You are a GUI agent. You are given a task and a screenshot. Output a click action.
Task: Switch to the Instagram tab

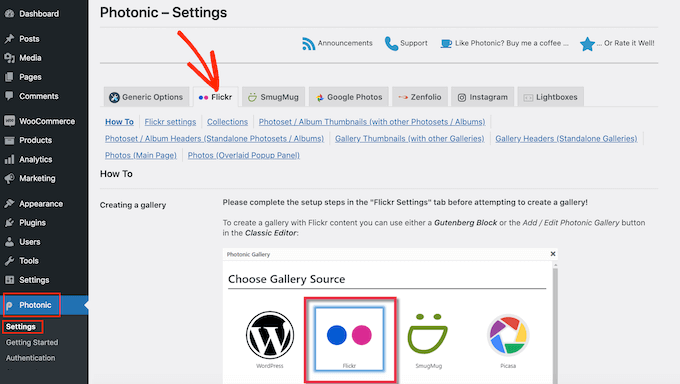tap(482, 97)
